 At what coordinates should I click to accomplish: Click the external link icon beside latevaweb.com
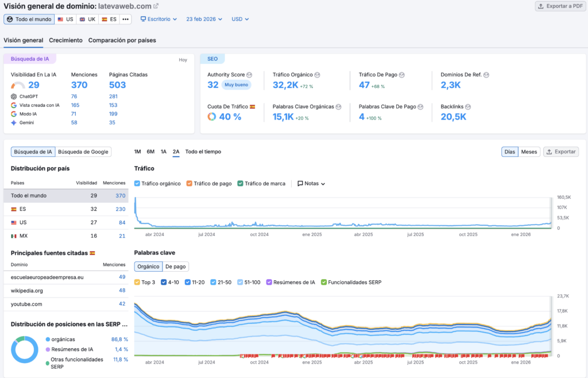click(x=156, y=6)
